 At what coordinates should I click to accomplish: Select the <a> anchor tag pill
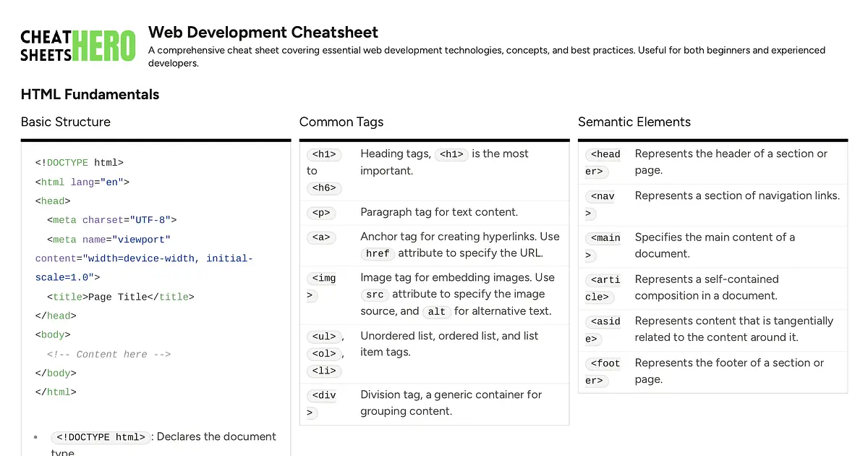(x=321, y=237)
